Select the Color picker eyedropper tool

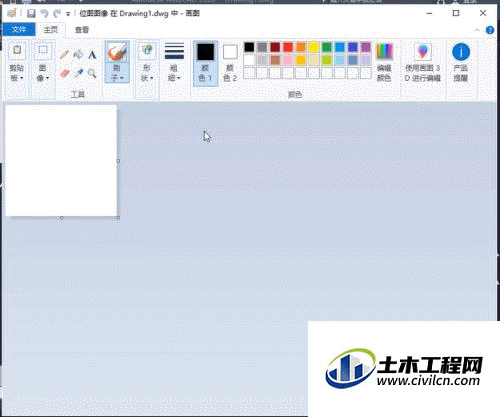78,73
